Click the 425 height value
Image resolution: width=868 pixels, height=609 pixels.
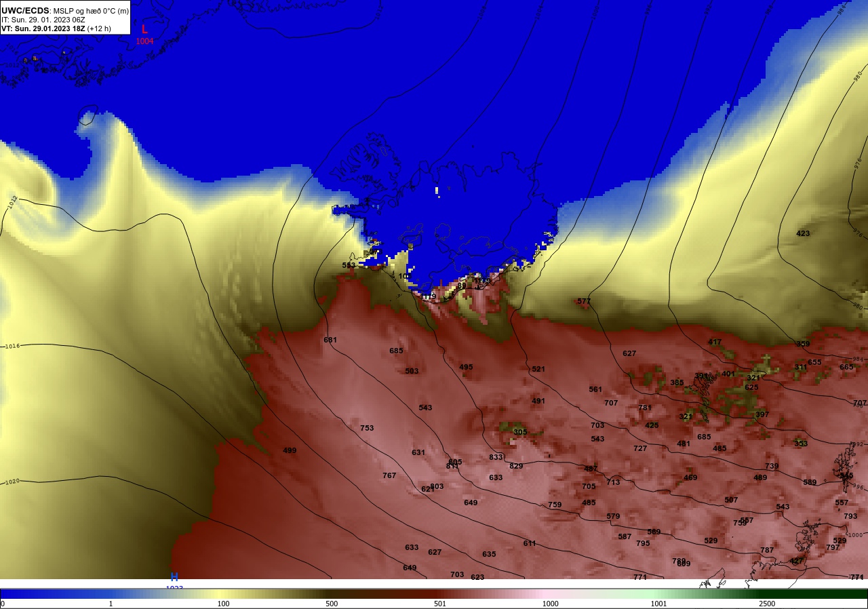click(x=652, y=425)
